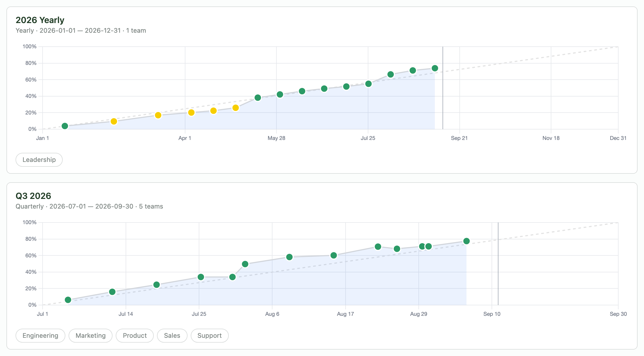Click the Jul 14 axis label
This screenshot has width=644, height=356.
point(126,314)
